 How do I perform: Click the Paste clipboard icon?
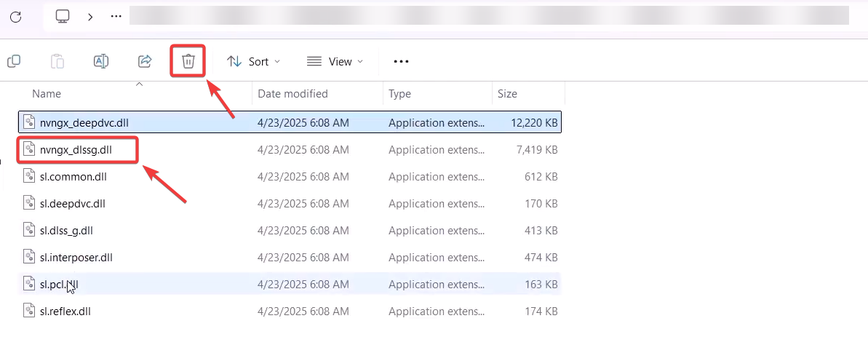(57, 61)
